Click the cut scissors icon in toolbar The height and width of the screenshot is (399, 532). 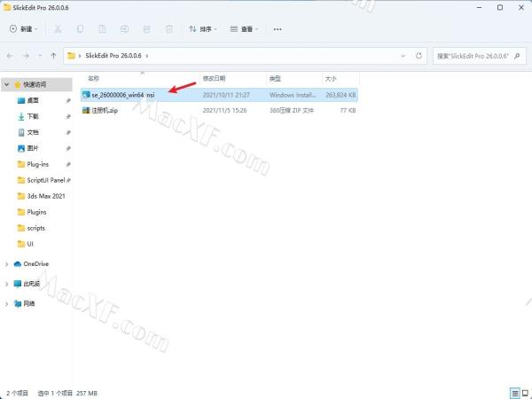[58, 28]
